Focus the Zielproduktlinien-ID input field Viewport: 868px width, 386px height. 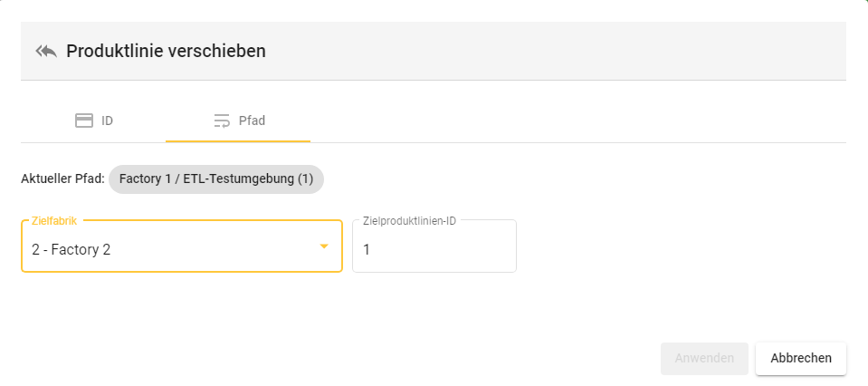(434, 248)
